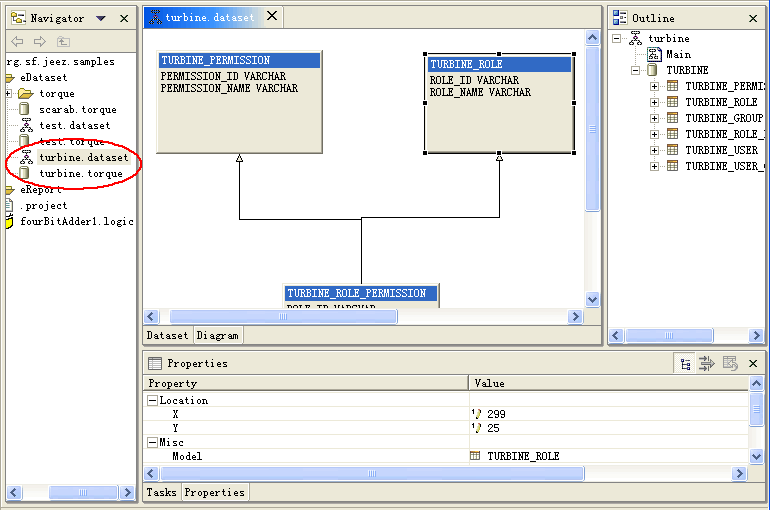770x510 pixels.
Task: Click Navigator horizontal scrollbar right arrow
Action: pyautogui.click(x=127, y=492)
